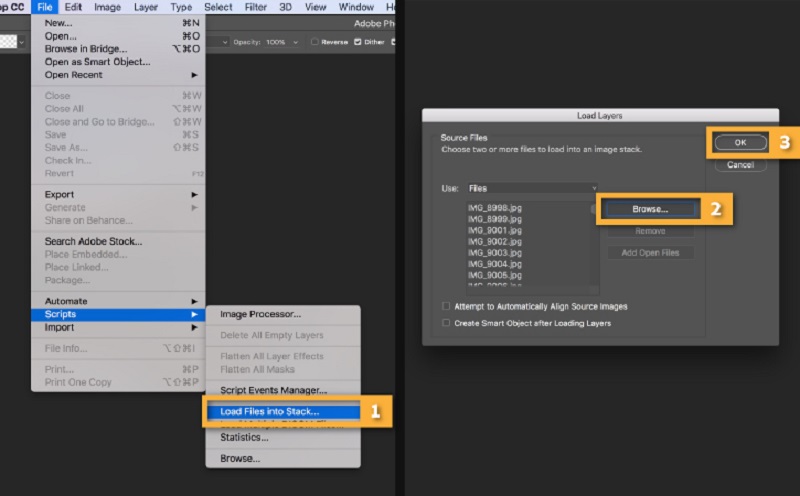This screenshot has height=496, width=800.
Task: Expand the Import submenu
Action: (x=118, y=328)
